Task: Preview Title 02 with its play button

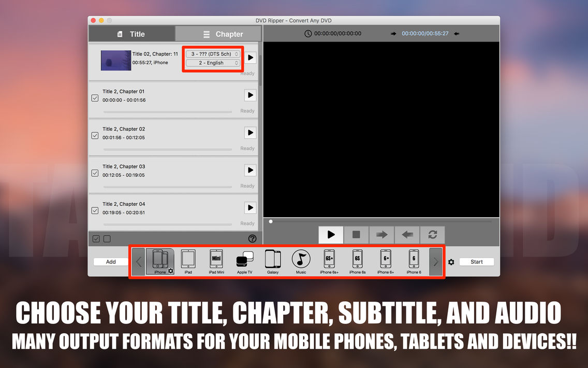Action: [x=251, y=58]
